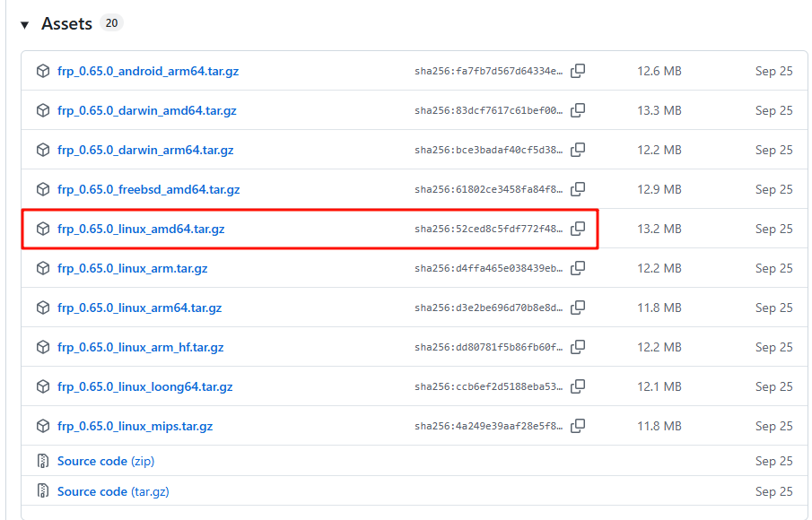Download frp_0.65.0_linux_arm.tar.gz
Image resolution: width=812 pixels, height=520 pixels.
point(133,268)
